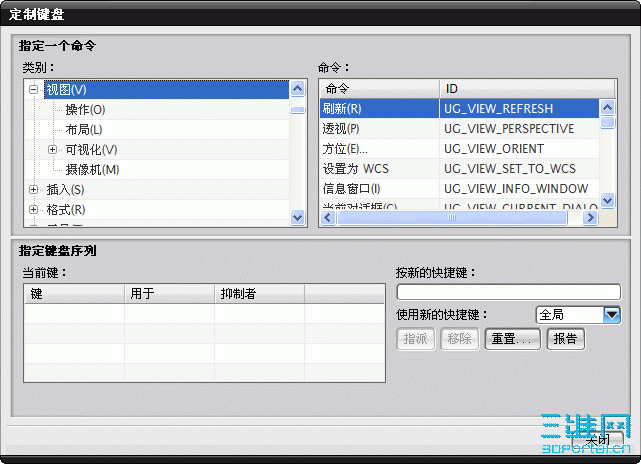
Task: Click the 报告 button
Action: tap(566, 339)
